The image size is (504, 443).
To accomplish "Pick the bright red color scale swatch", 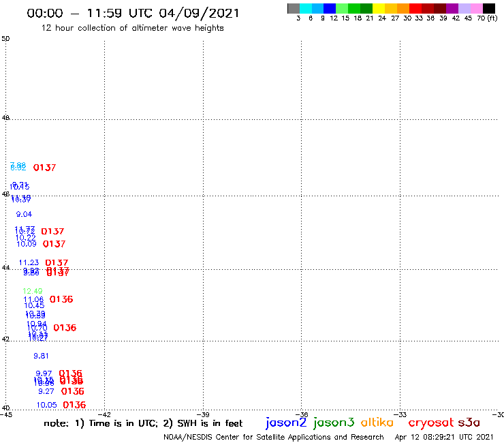I will [x=415, y=8].
